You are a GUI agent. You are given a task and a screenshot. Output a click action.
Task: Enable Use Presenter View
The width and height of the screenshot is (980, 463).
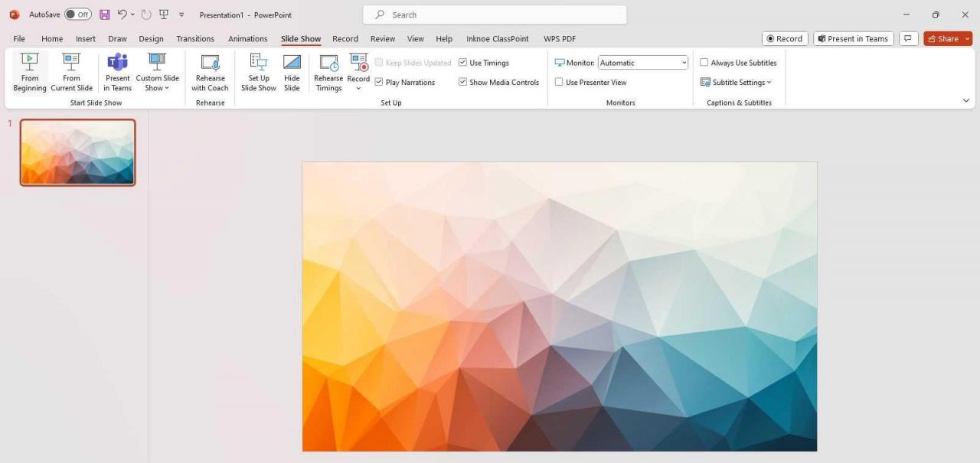(x=559, y=82)
